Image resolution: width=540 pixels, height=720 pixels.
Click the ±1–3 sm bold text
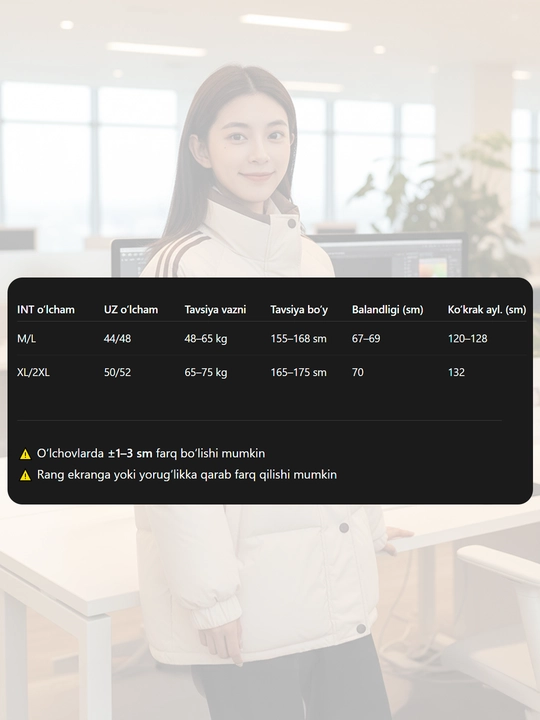point(130,453)
